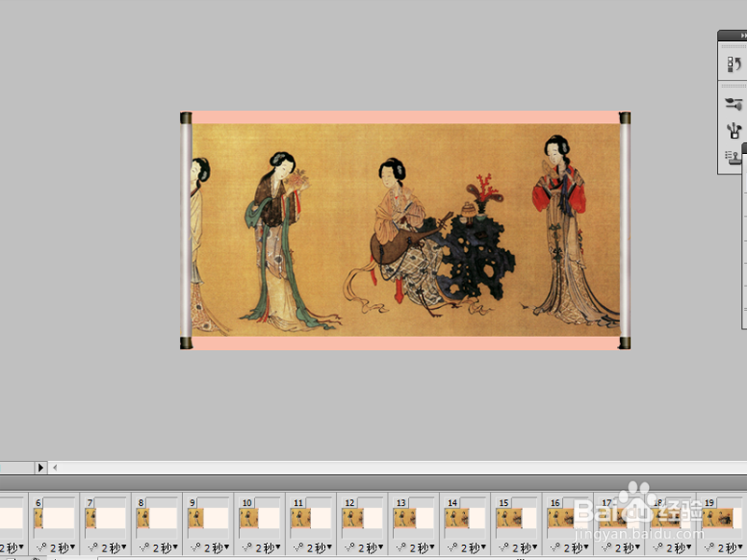Screen dimensions: 747x560
Task: Open frame 11 delay dropdown (2秒)
Action: pos(319,548)
